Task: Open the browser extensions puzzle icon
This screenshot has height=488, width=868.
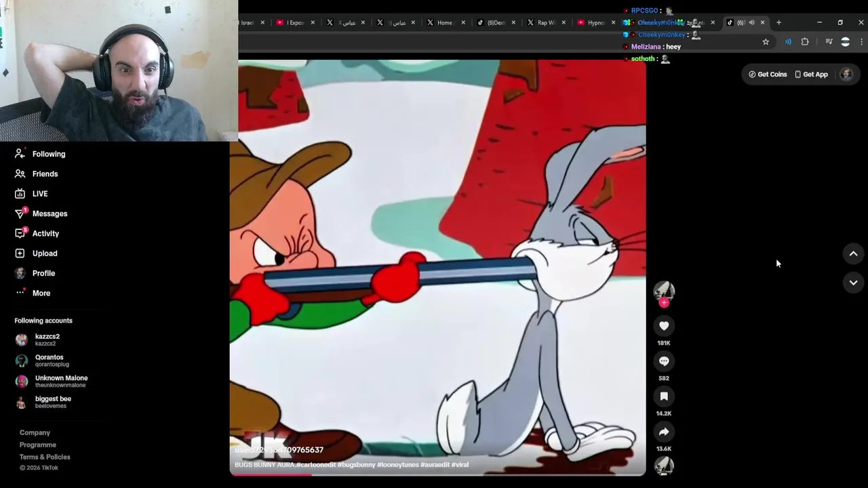Action: 805,42
